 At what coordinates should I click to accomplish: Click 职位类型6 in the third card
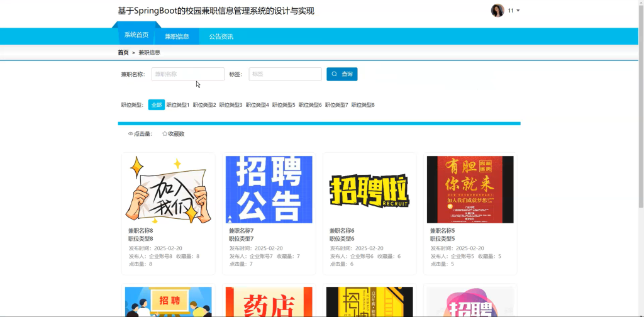pyautogui.click(x=341, y=238)
